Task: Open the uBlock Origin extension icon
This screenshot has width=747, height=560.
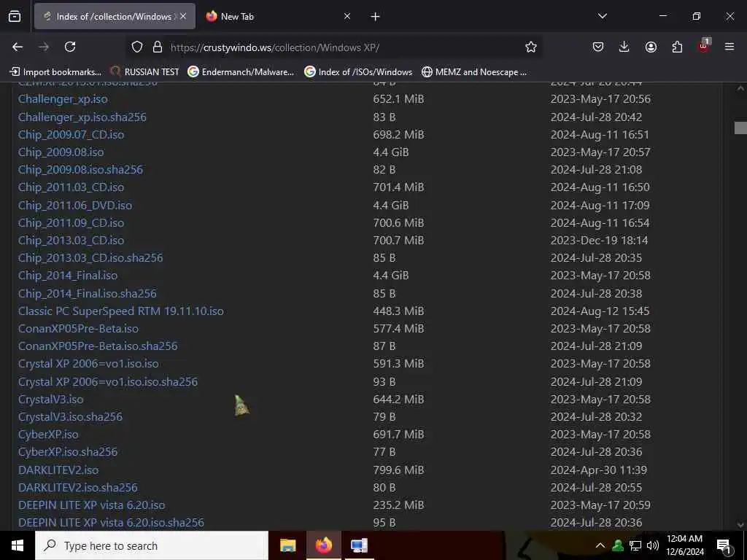Action: pyautogui.click(x=704, y=46)
